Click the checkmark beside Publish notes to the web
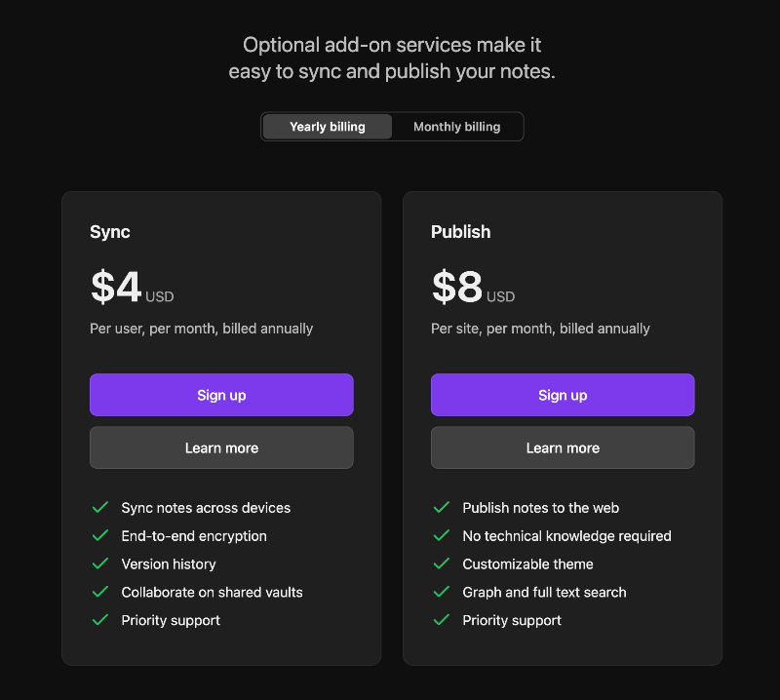 pyautogui.click(x=441, y=508)
